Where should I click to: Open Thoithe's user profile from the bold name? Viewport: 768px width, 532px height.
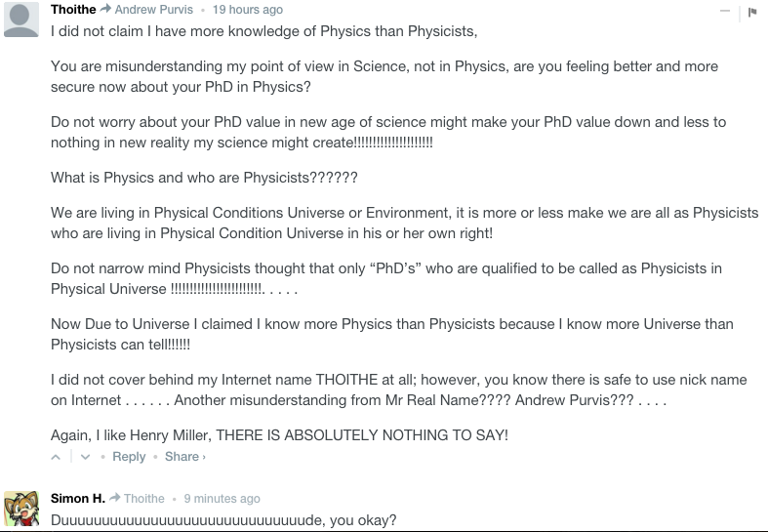pos(73,10)
